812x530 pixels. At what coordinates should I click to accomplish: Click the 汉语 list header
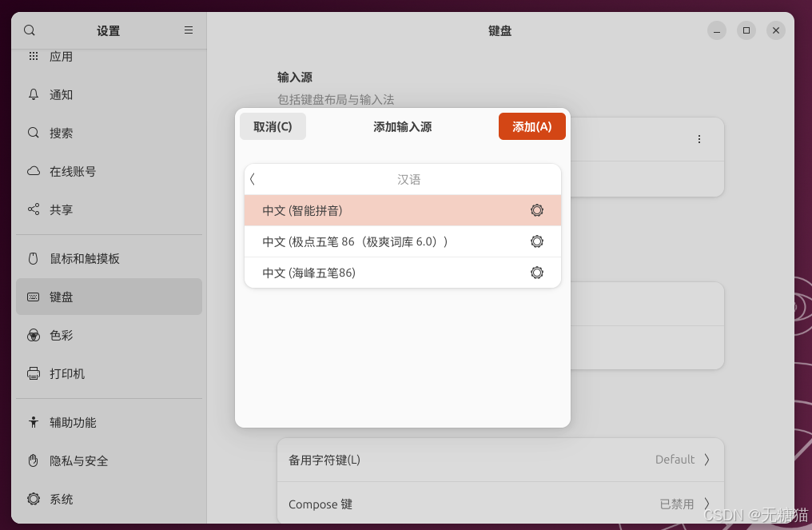pyautogui.click(x=408, y=179)
